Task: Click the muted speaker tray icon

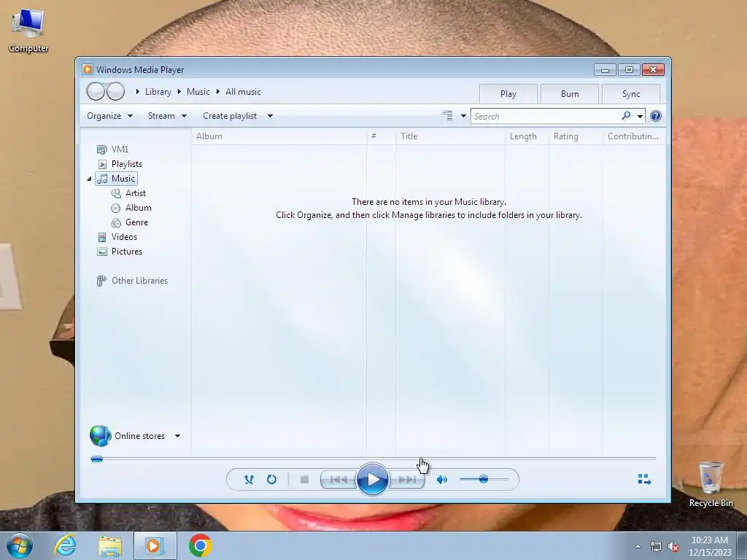Action: pos(673,547)
